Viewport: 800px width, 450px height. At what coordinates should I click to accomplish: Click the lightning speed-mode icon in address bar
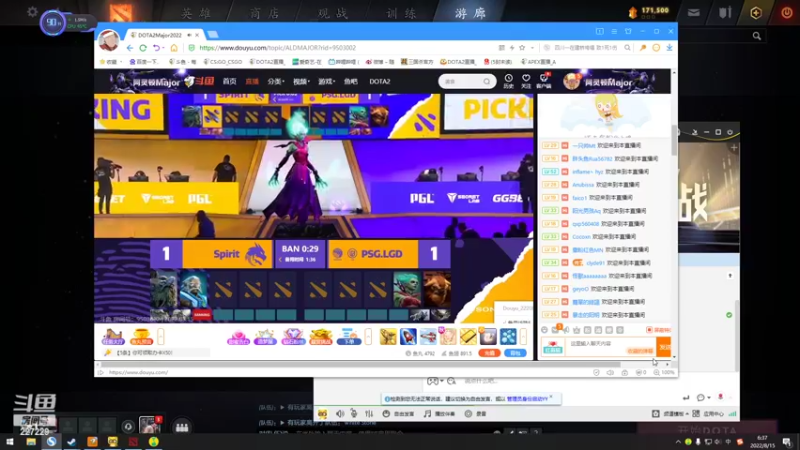512,48
